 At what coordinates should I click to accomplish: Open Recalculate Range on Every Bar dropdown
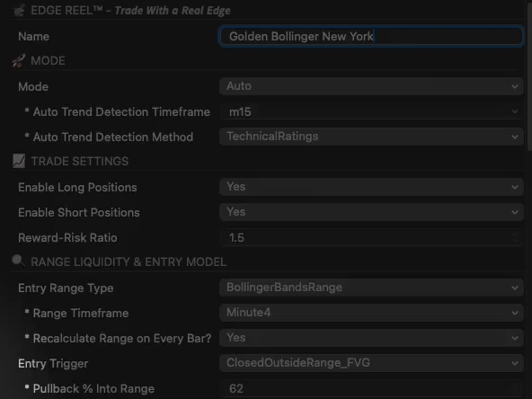(371, 338)
